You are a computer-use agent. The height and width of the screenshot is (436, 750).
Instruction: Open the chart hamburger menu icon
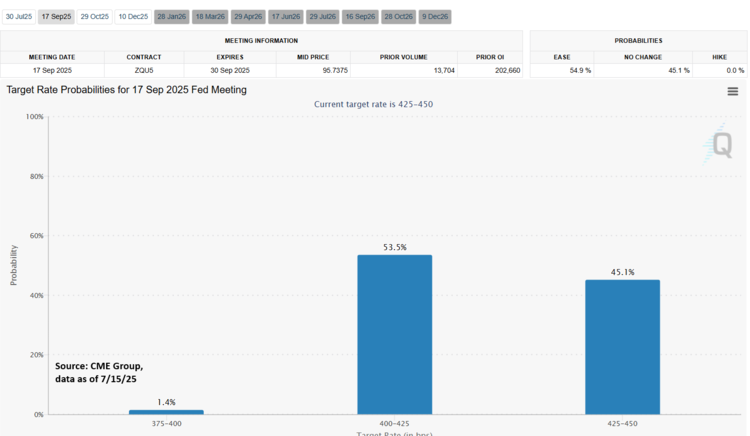[x=733, y=92]
